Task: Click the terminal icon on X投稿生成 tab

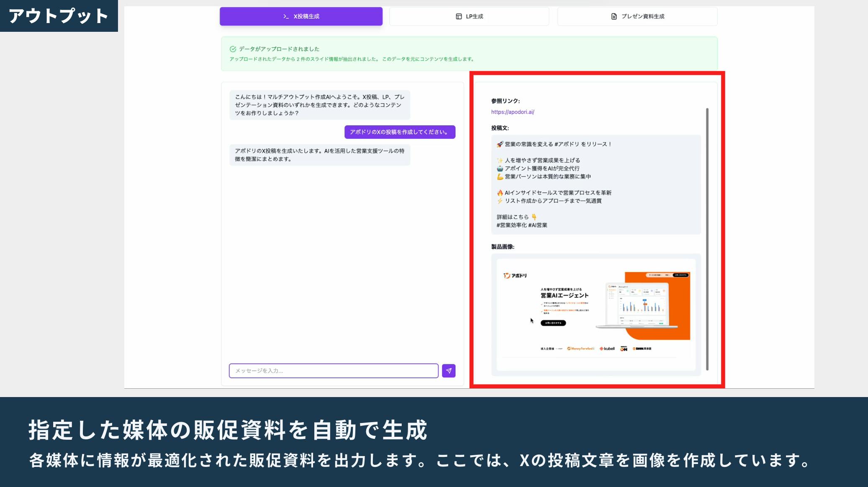Action: point(286,16)
